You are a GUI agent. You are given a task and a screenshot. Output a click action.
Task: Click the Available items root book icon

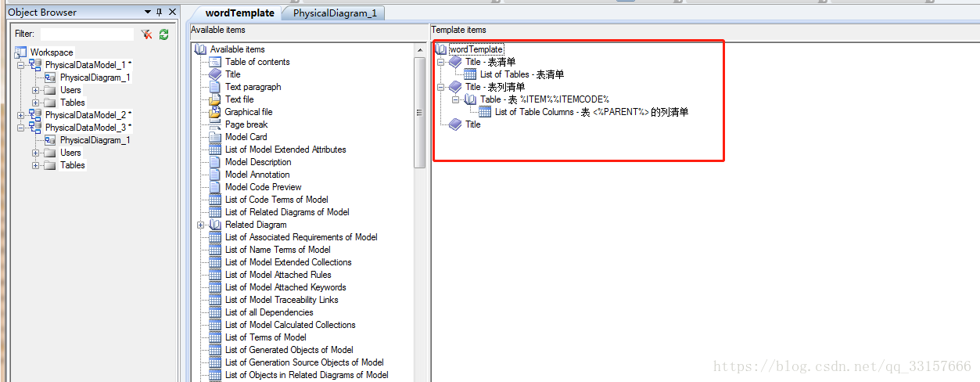pos(200,49)
